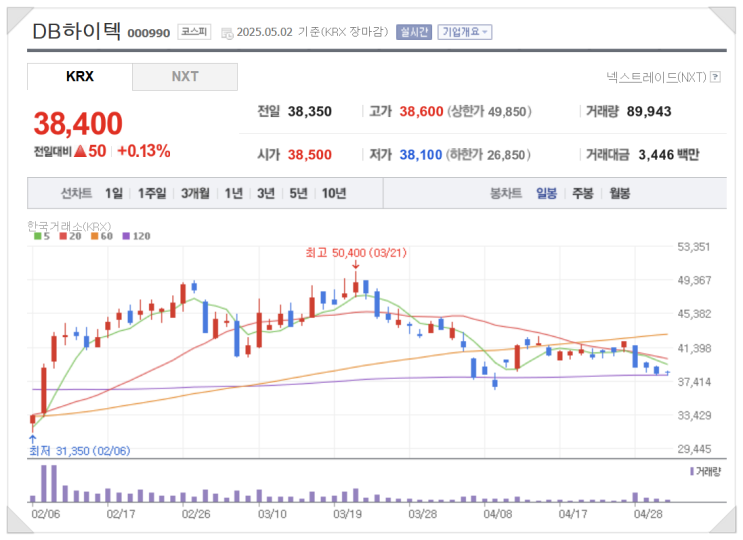Select the 일봉 daily candle chart
The width and height of the screenshot is (743, 540).
546,193
